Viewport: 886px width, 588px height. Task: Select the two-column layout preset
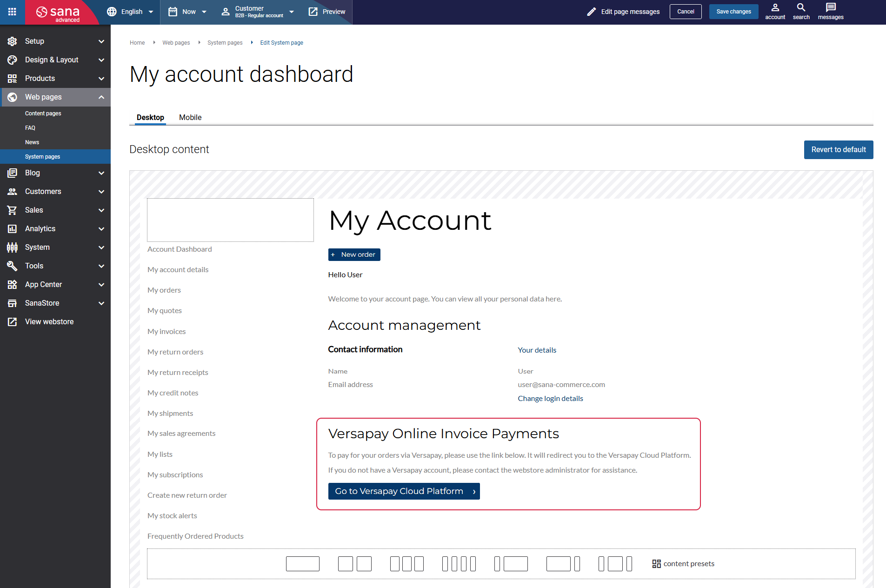pyautogui.click(x=355, y=564)
